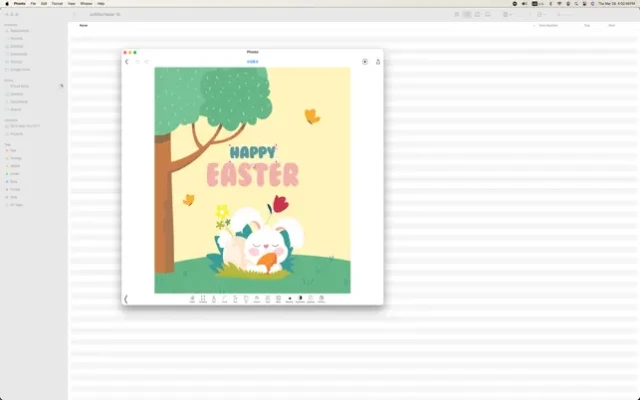This screenshot has height=400, width=640.
Task: Click the redo arrow in Photo toolbar
Action: (x=146, y=62)
